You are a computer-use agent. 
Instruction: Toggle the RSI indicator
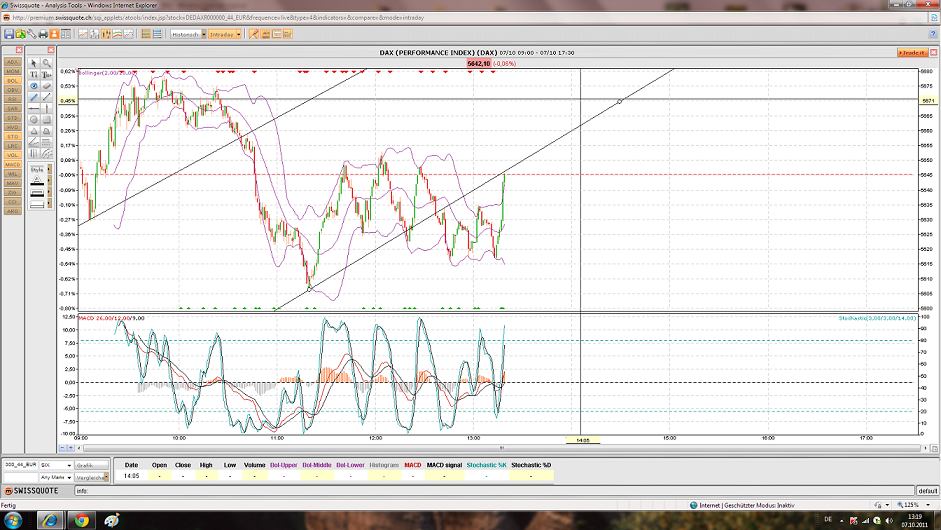point(13,99)
